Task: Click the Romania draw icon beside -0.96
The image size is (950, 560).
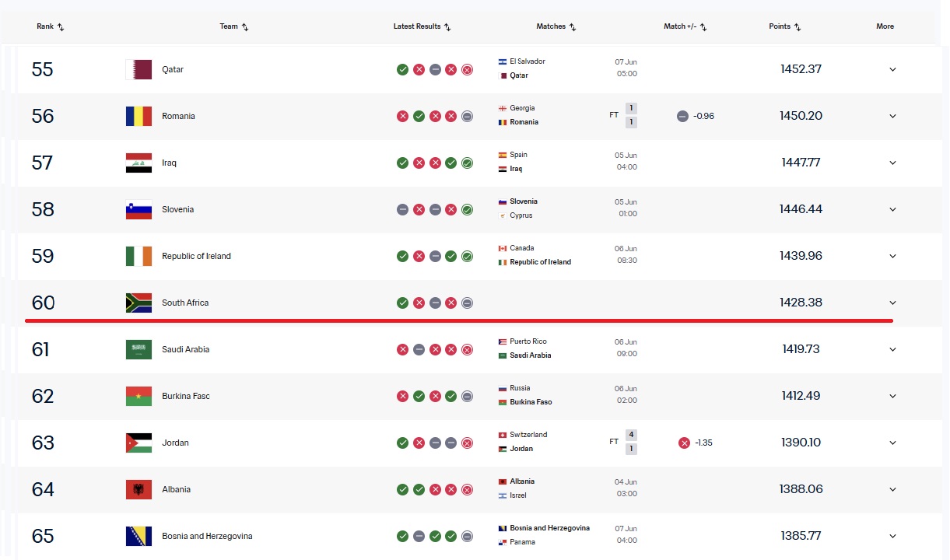Action: [x=682, y=116]
